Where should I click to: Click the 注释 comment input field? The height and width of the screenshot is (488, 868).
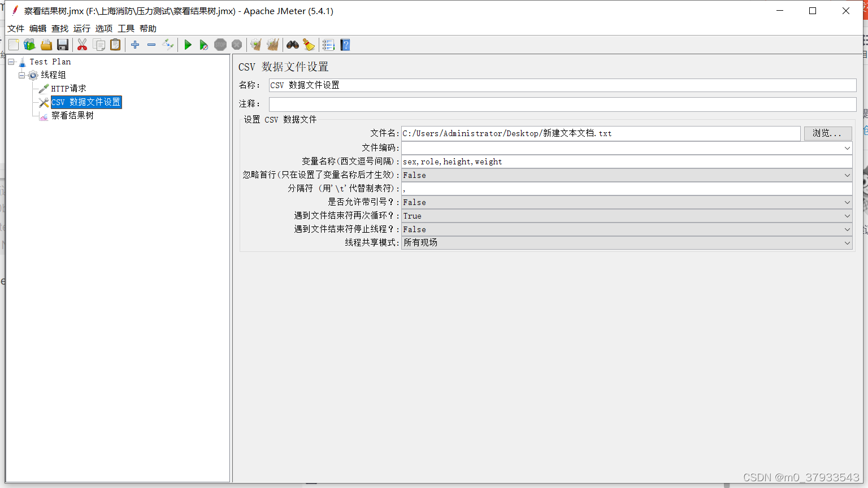coord(562,104)
